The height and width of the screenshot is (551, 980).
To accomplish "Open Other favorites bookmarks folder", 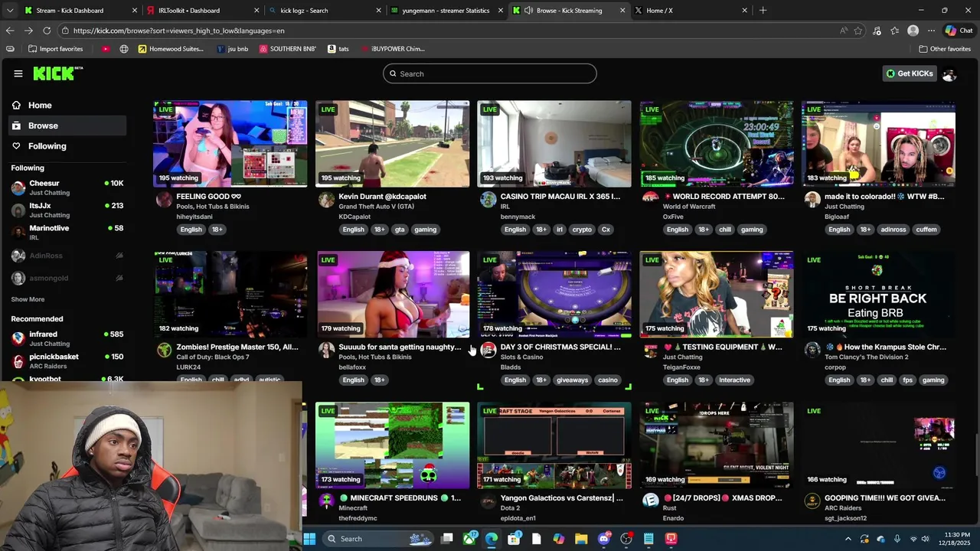I will (945, 49).
